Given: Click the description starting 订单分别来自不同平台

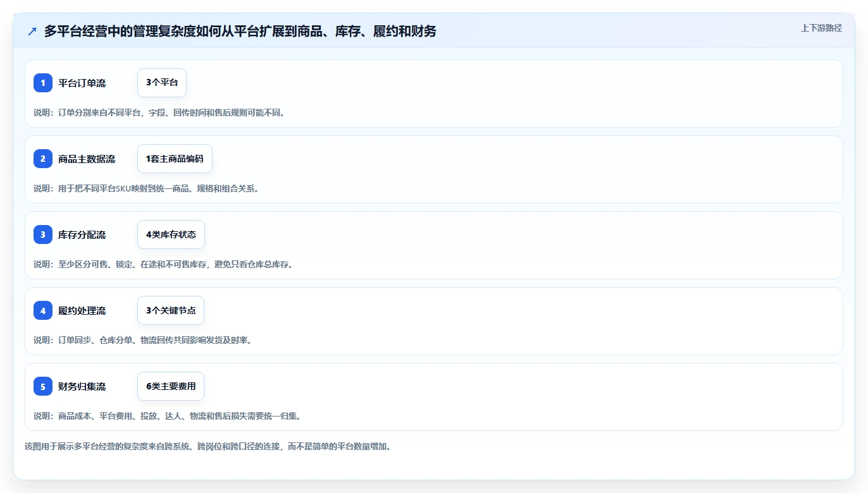Looking at the screenshot, I should point(159,113).
